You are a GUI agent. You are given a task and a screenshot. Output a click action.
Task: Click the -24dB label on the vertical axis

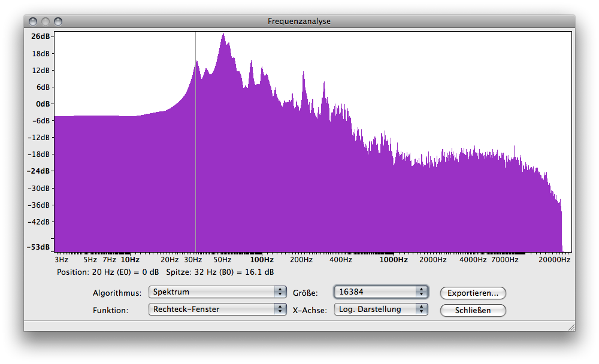click(x=38, y=171)
